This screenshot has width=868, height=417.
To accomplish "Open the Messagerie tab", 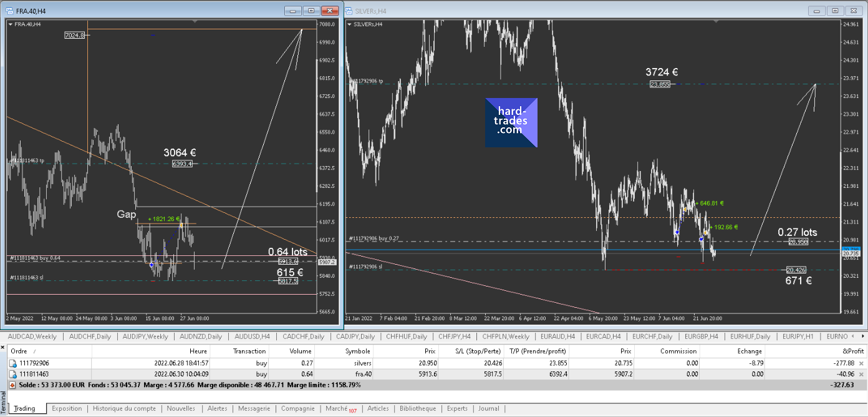I will (x=254, y=409).
